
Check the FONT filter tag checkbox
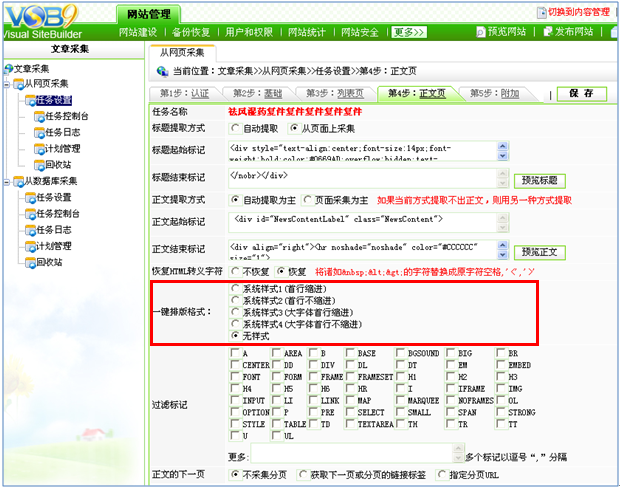[x=235, y=376]
